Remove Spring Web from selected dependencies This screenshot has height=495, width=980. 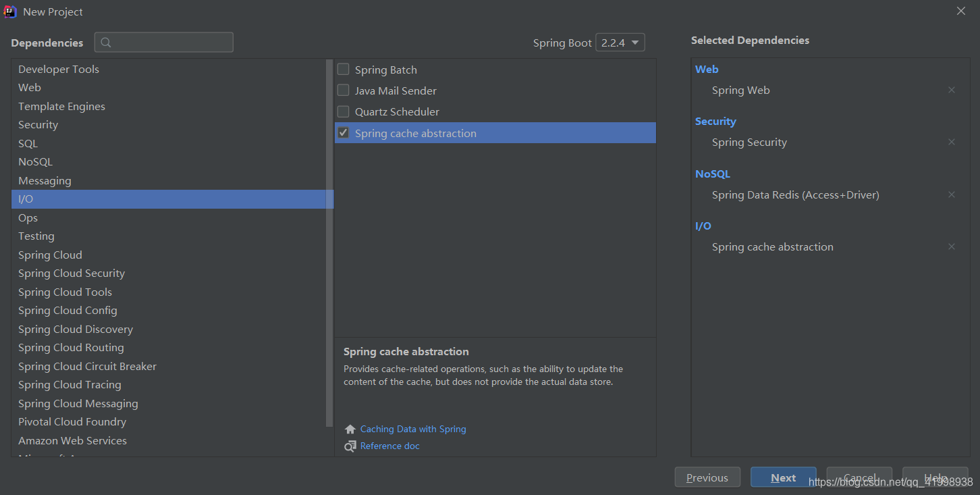pyautogui.click(x=952, y=90)
